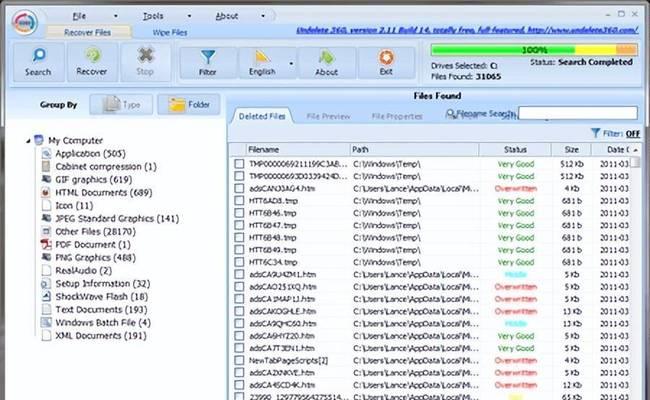Collapse the My Computer tree node
The image size is (650, 400).
point(28,141)
